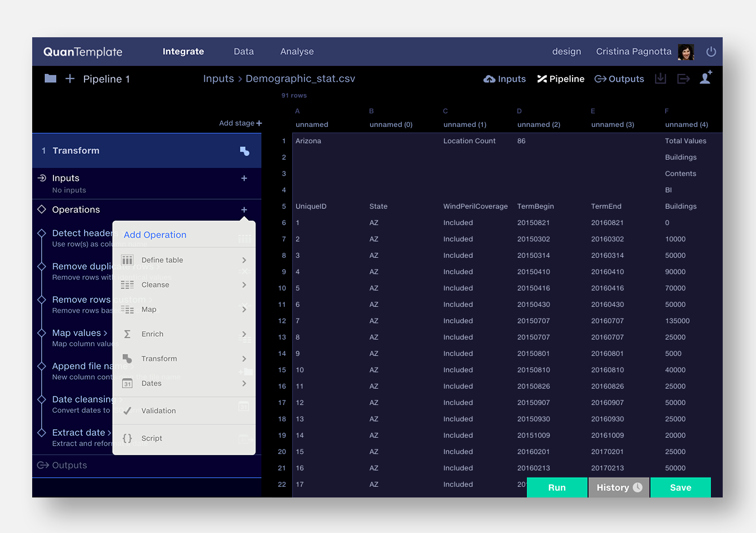The image size is (756, 533).
Task: Click the plus to add a new input
Action: 244,178
